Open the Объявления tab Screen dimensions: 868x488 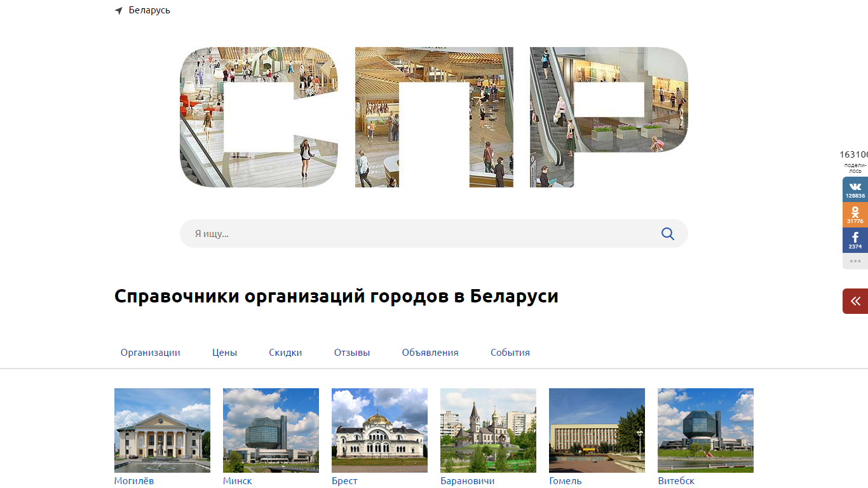430,353
